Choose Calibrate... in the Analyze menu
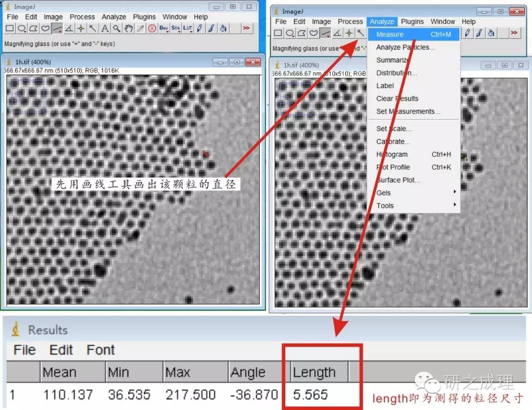Image resolution: width=532 pixels, height=410 pixels. point(414,142)
